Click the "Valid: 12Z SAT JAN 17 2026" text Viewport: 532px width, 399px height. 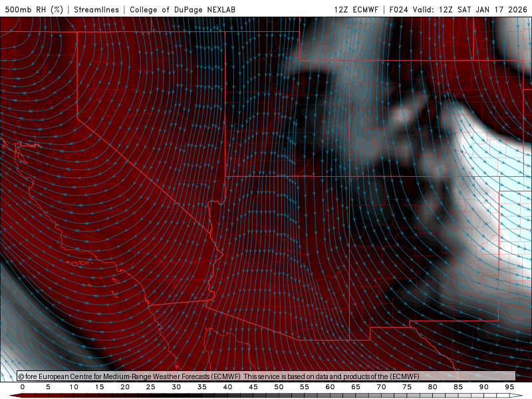470,9
